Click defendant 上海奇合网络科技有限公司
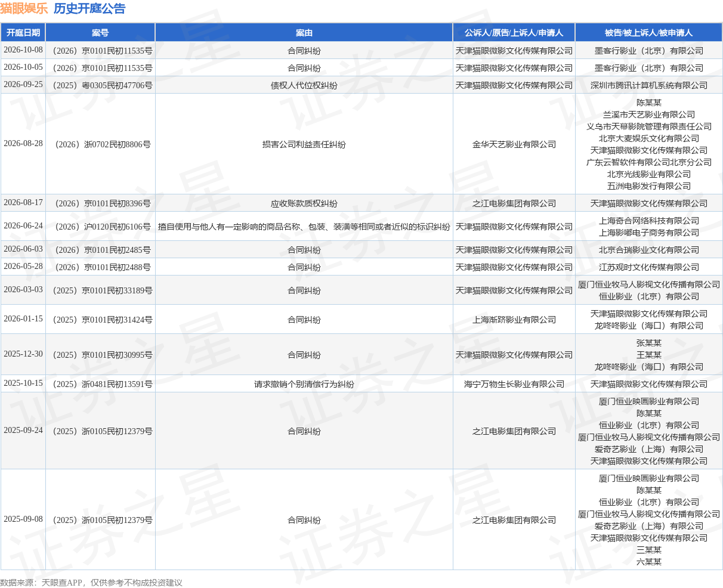 (649, 221)
